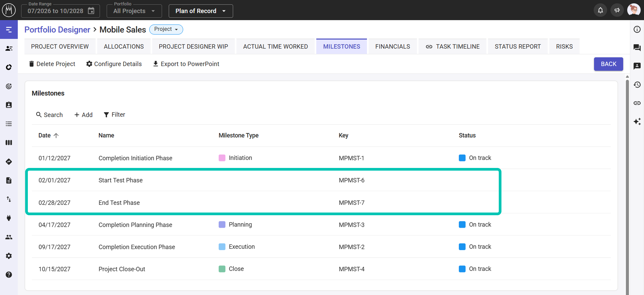Open notifications bell icon
Image resolution: width=644 pixels, height=295 pixels.
coord(600,10)
